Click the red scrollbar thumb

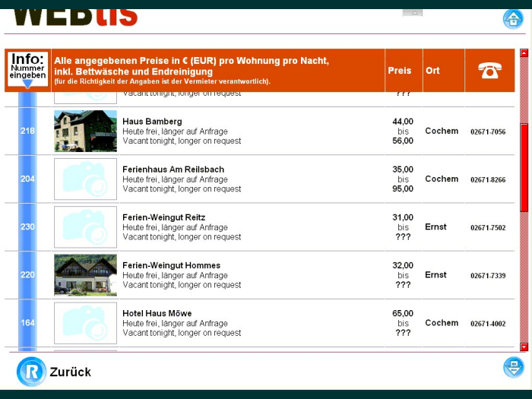(524, 167)
